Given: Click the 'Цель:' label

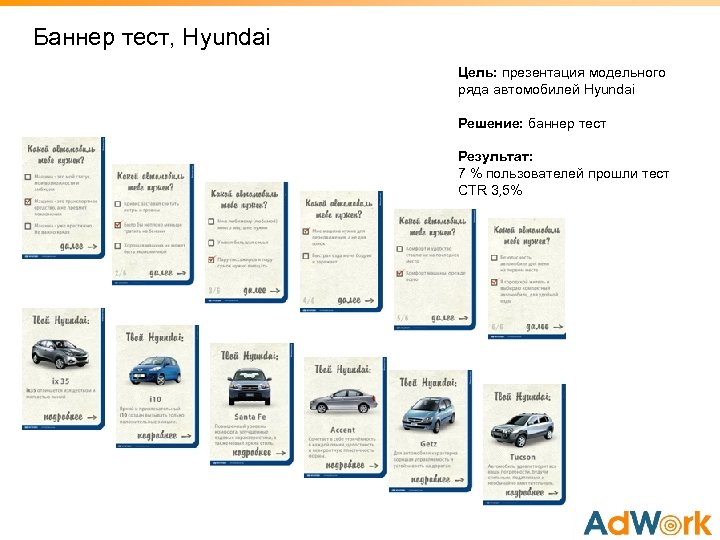Looking at the screenshot, I should pyautogui.click(x=478, y=73).
